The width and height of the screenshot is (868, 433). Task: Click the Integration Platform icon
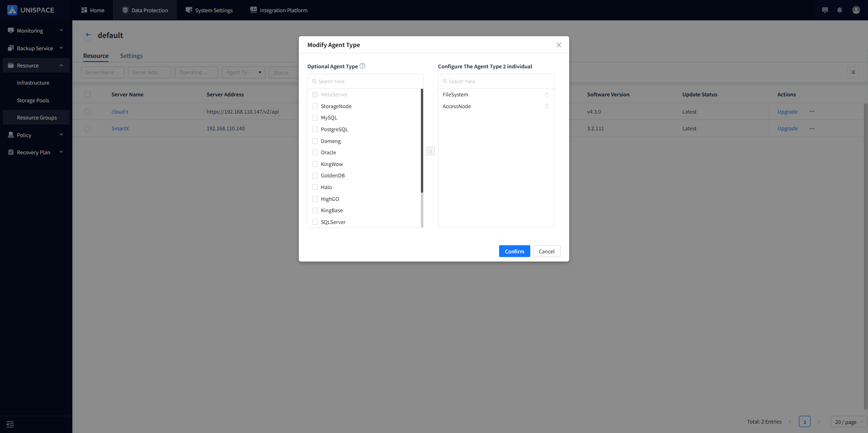pos(254,10)
